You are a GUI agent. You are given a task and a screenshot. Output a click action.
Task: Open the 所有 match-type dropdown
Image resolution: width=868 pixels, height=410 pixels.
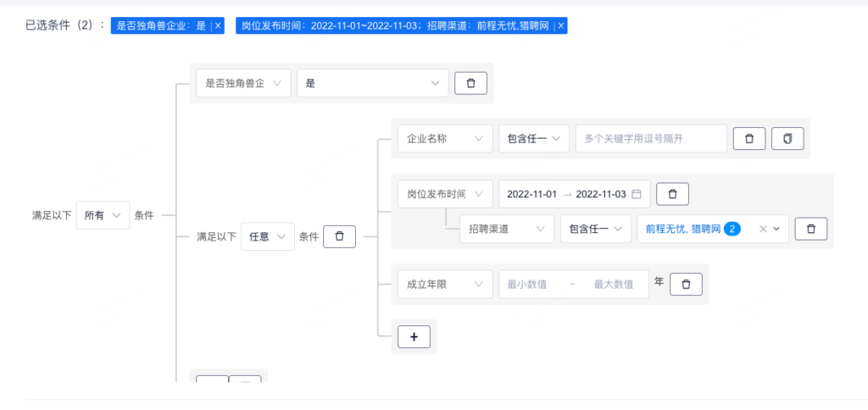[x=103, y=215]
